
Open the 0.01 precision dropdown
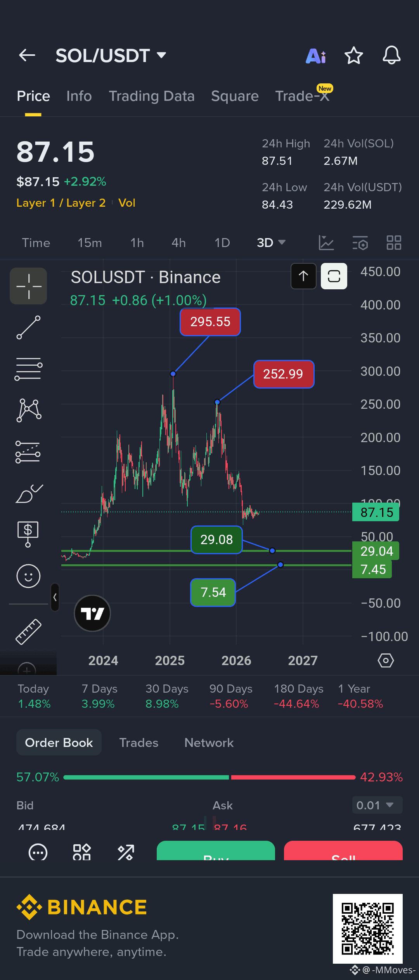377,805
